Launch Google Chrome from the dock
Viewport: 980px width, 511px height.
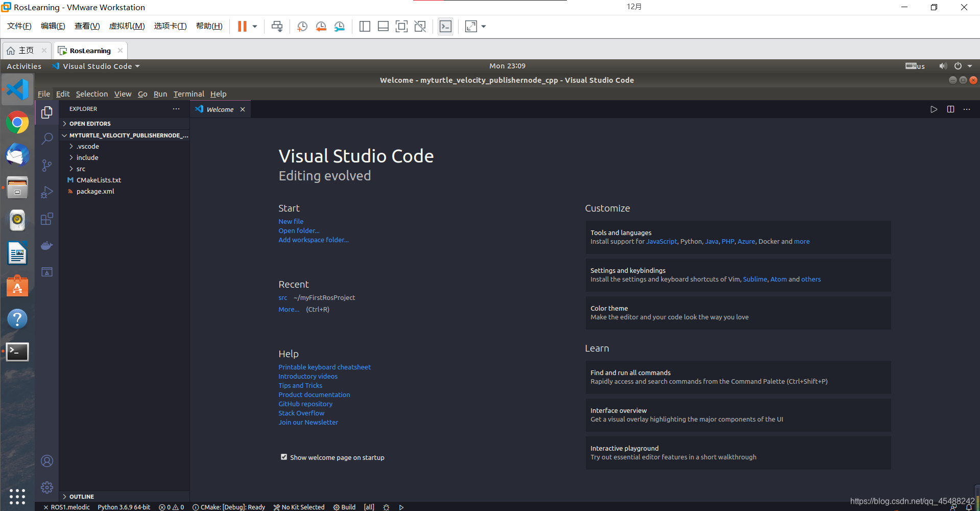(17, 123)
